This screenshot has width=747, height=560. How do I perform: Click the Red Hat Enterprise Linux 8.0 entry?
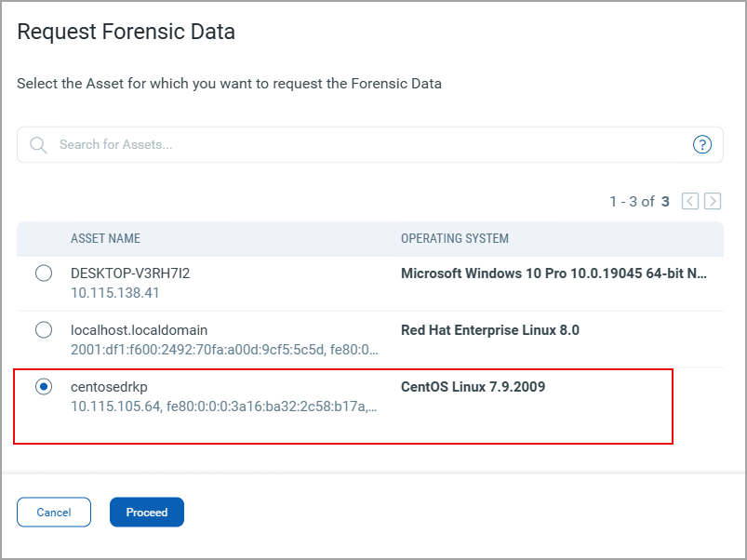[x=490, y=330]
